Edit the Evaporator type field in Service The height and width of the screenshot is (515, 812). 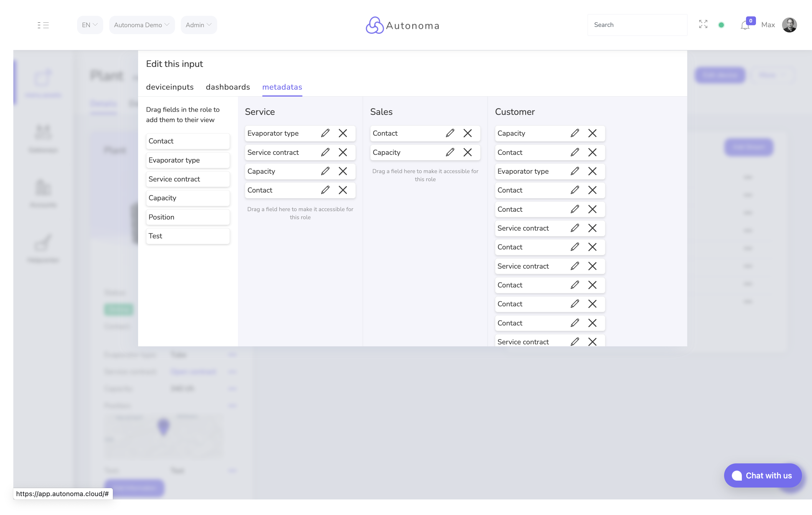point(325,133)
